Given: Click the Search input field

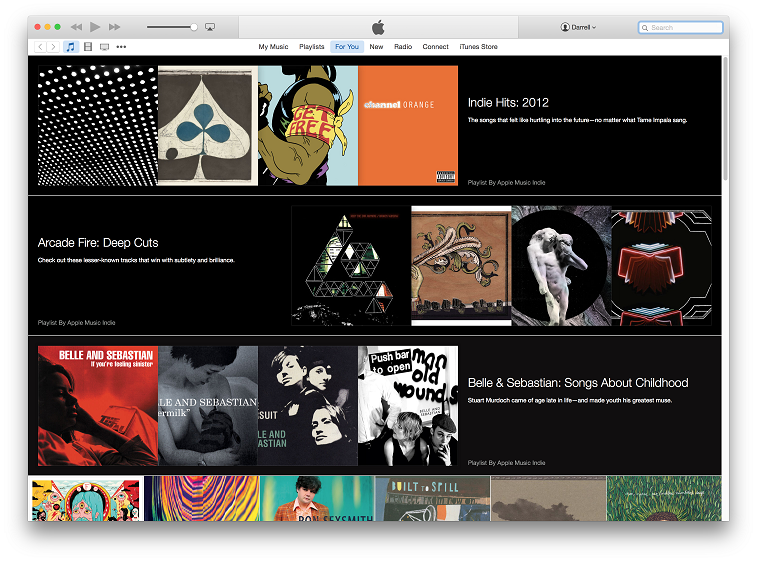Looking at the screenshot, I should (x=681, y=28).
